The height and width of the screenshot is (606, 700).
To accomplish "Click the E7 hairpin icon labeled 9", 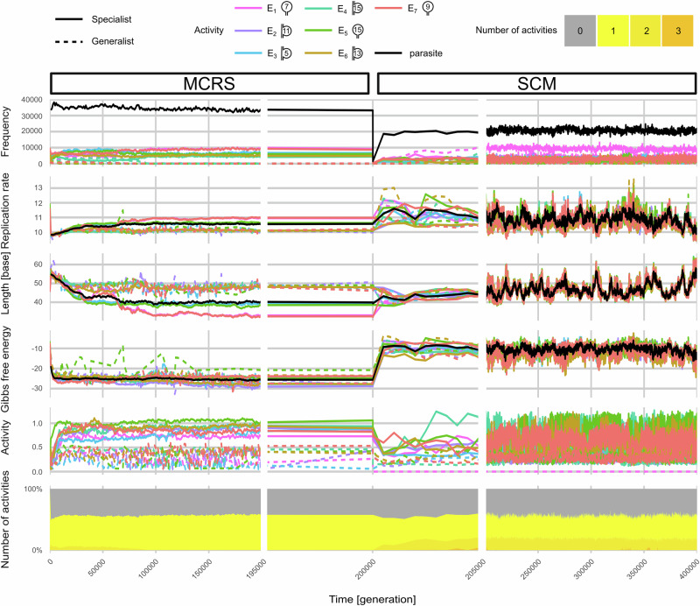I will [x=428, y=8].
